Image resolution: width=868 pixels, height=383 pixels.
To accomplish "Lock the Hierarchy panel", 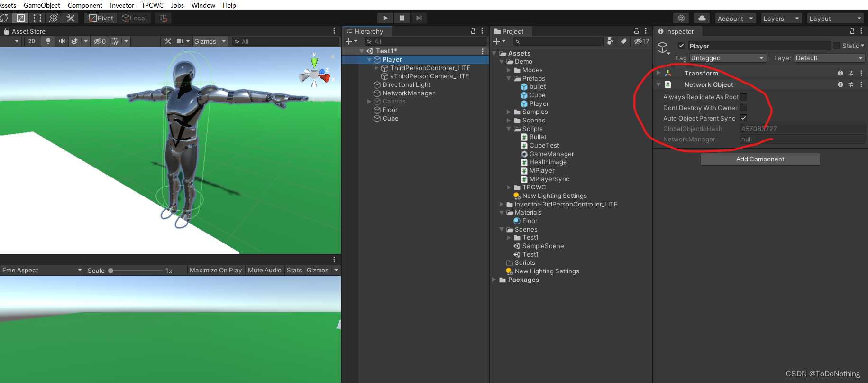I will pyautogui.click(x=473, y=31).
